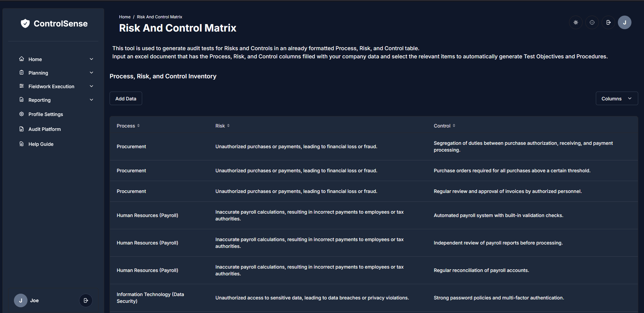
Task: Open the J user avatar in header
Action: pyautogui.click(x=624, y=22)
